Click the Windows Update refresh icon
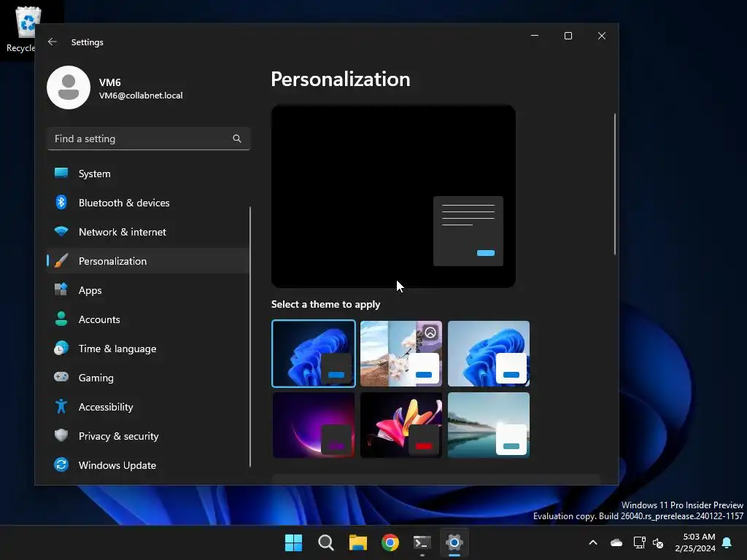 pos(61,464)
